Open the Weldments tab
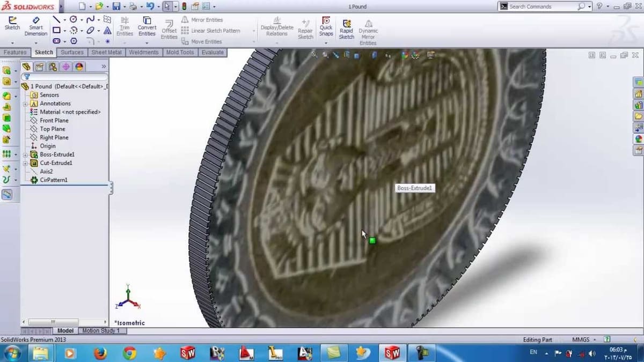 (x=144, y=53)
